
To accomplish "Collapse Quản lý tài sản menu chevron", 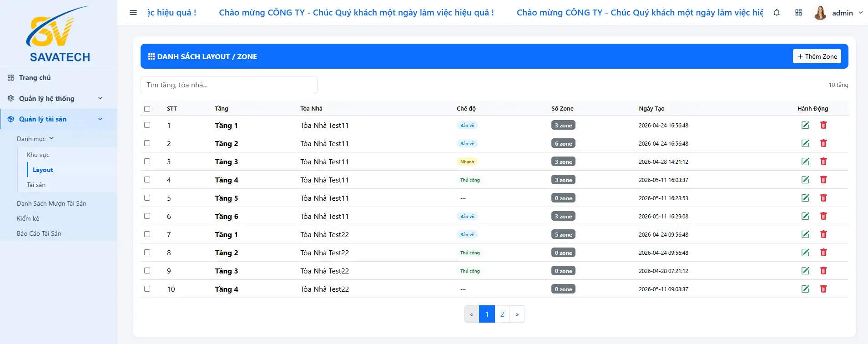I will click(101, 119).
